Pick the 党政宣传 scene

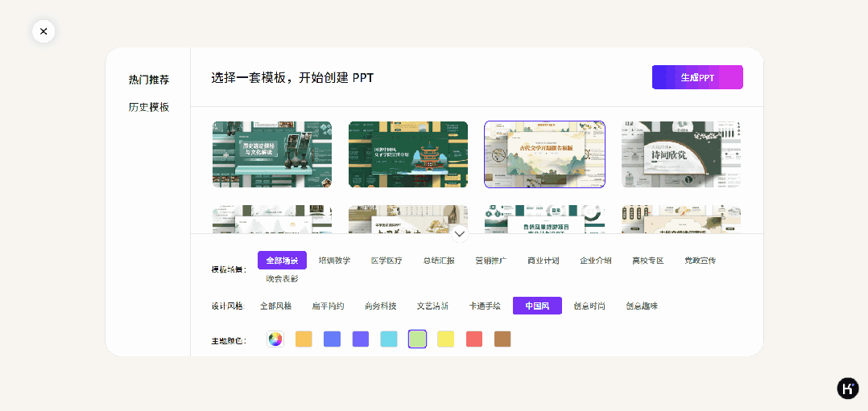tap(701, 261)
